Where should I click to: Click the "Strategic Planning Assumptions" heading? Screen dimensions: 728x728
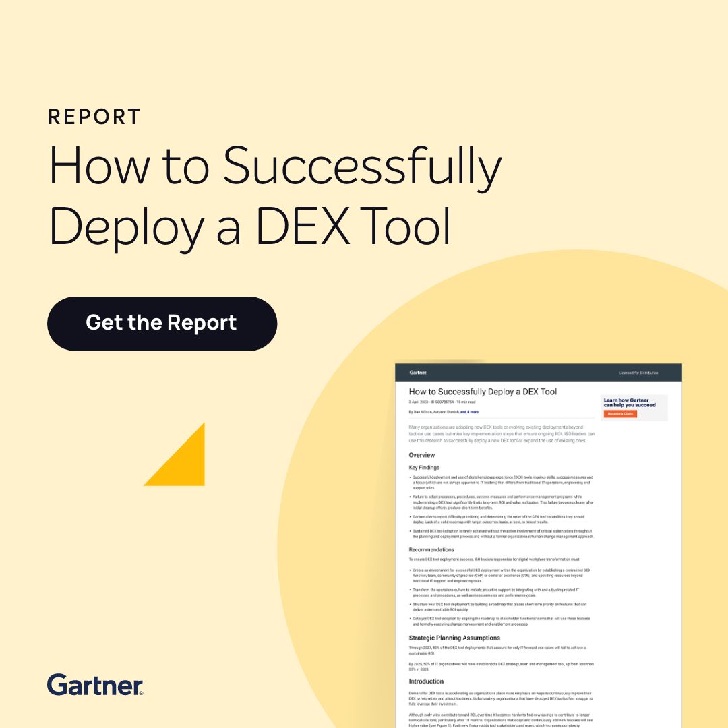coord(454,638)
